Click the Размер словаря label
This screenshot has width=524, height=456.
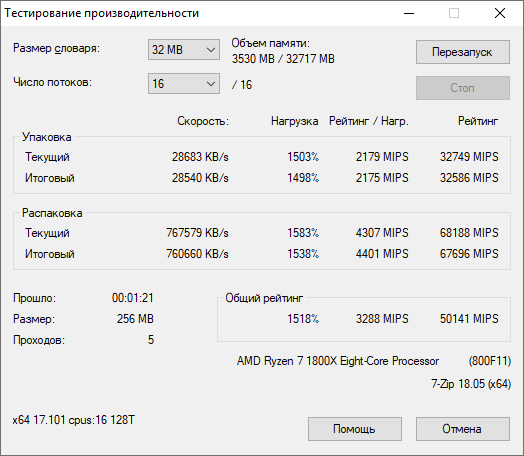point(56,48)
